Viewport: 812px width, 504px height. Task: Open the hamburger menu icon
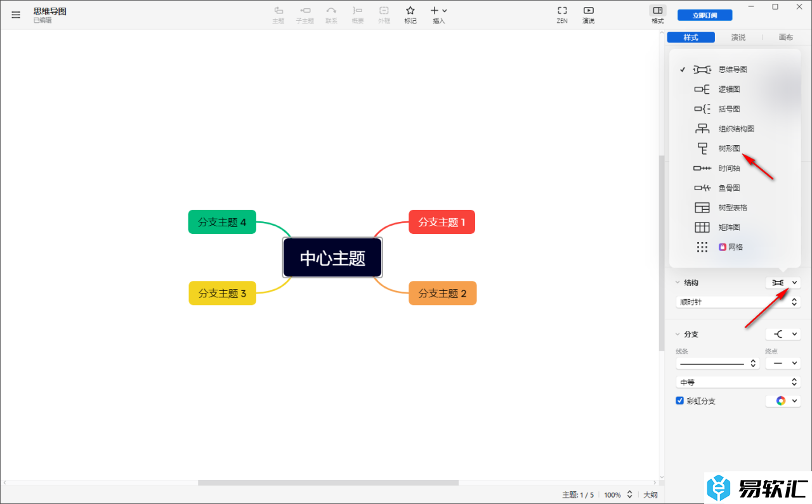click(16, 15)
